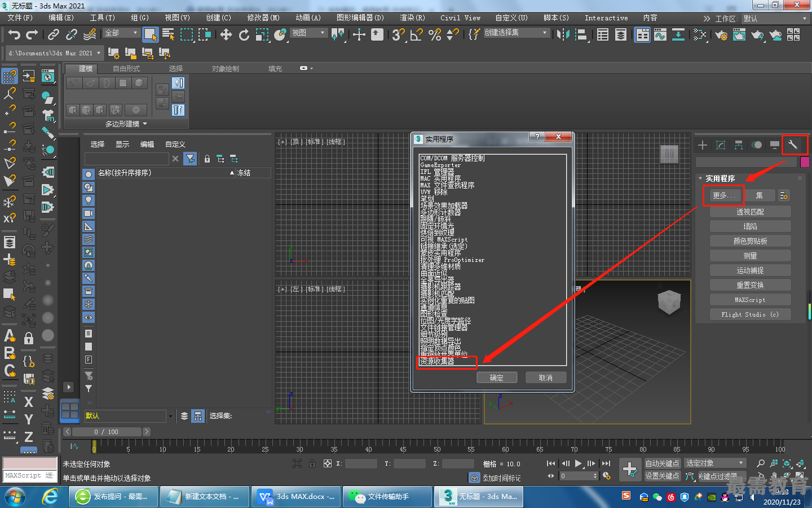Select the Link objects chain icon
The width and height of the screenshot is (812, 508).
click(x=54, y=35)
